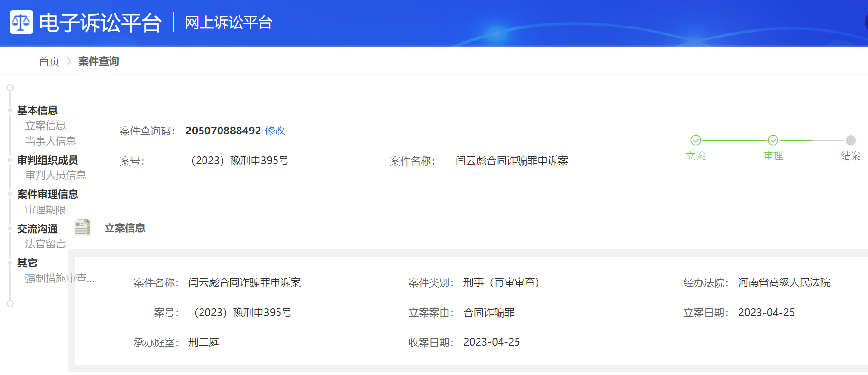Select 立案信息 in the sidebar
868x375 pixels.
tap(45, 126)
